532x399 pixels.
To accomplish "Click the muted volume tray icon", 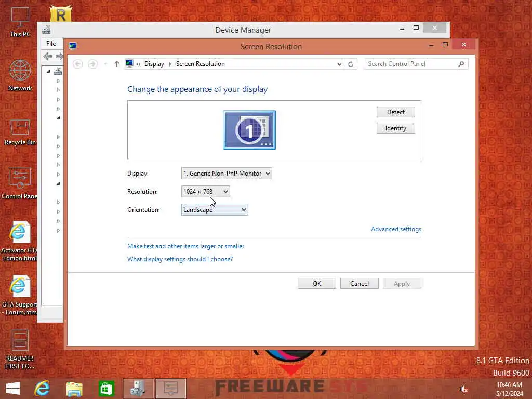I will click(x=463, y=389).
